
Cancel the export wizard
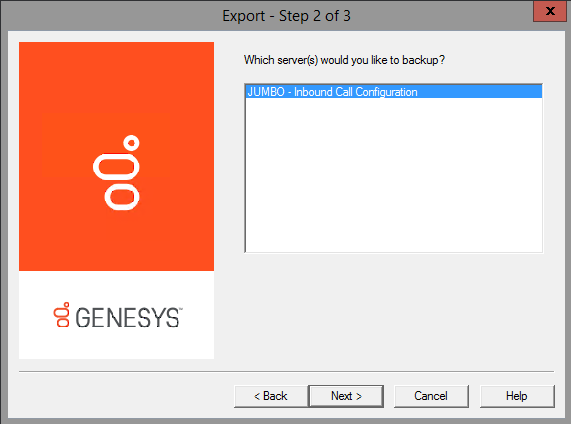[431, 396]
